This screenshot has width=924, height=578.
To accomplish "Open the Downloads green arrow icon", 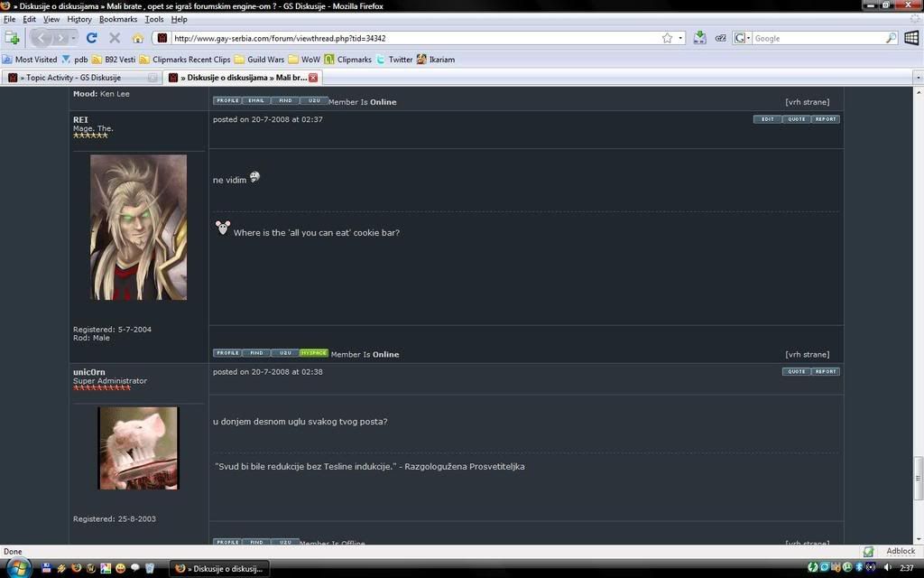I will (699, 38).
